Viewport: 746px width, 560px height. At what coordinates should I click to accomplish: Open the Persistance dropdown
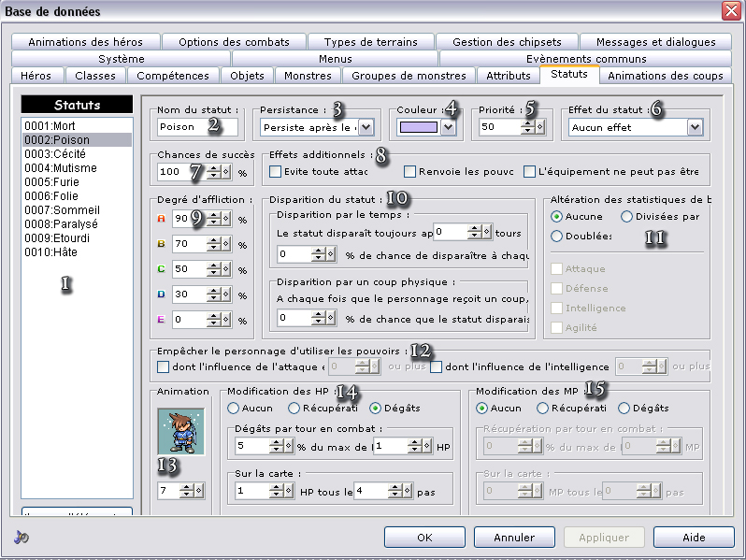tap(366, 126)
